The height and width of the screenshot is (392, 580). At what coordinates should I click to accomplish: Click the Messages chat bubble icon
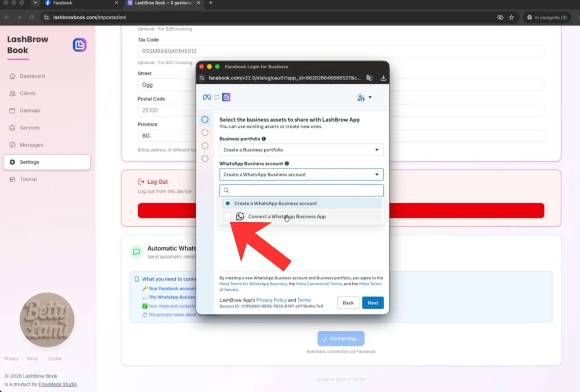click(x=12, y=145)
